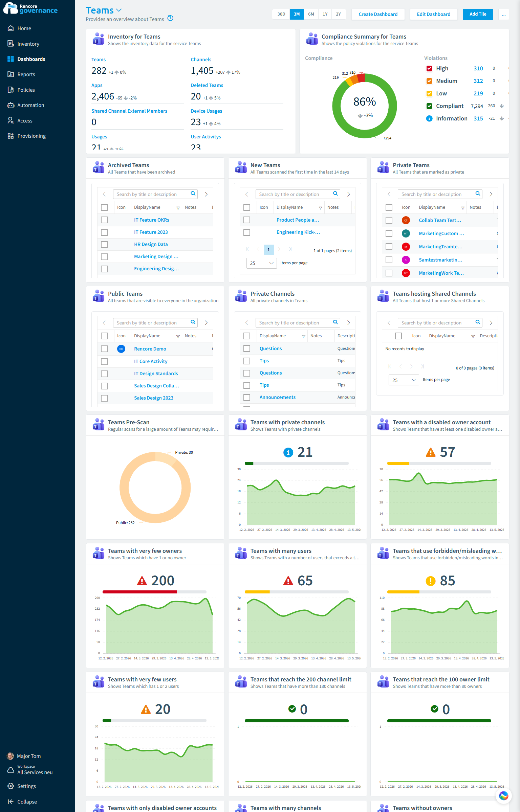Open IT Feature 2023 team link
This screenshot has width=520, height=812.
click(151, 232)
